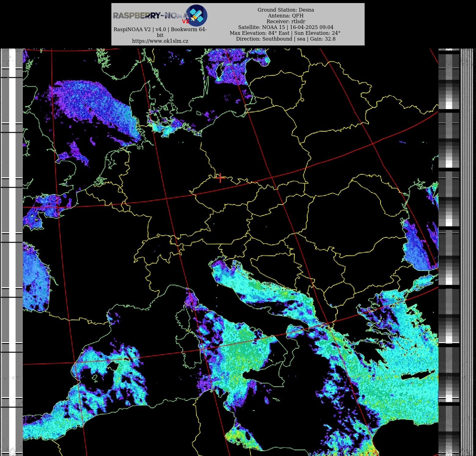Click 'Ground Station: Desna' text
This screenshot has height=456, width=476.
pyautogui.click(x=286, y=10)
